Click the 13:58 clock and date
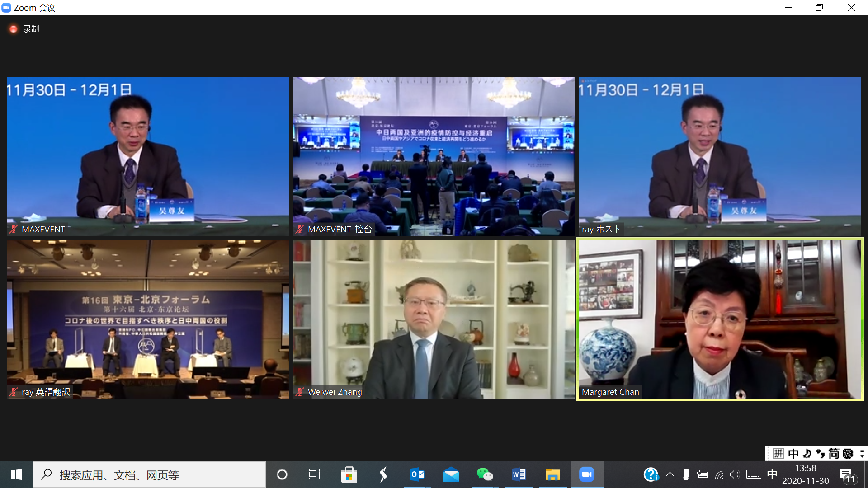 [x=806, y=474]
